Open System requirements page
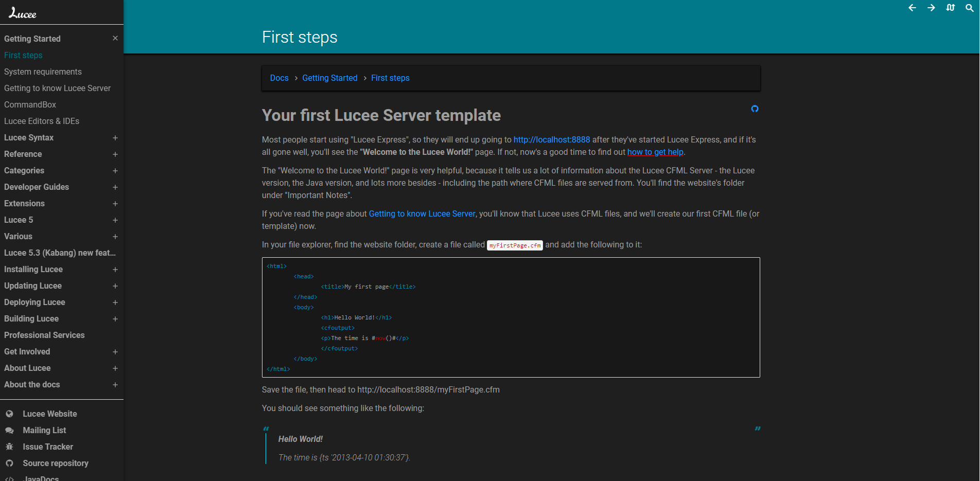 click(43, 72)
